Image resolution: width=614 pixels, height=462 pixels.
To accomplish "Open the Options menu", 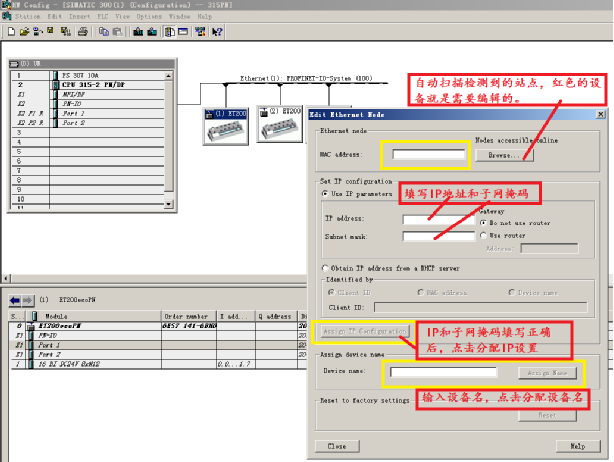I will click(x=149, y=16).
